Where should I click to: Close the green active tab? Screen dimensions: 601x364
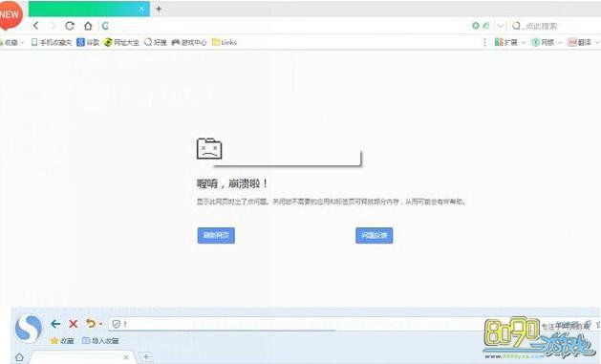(141, 9)
